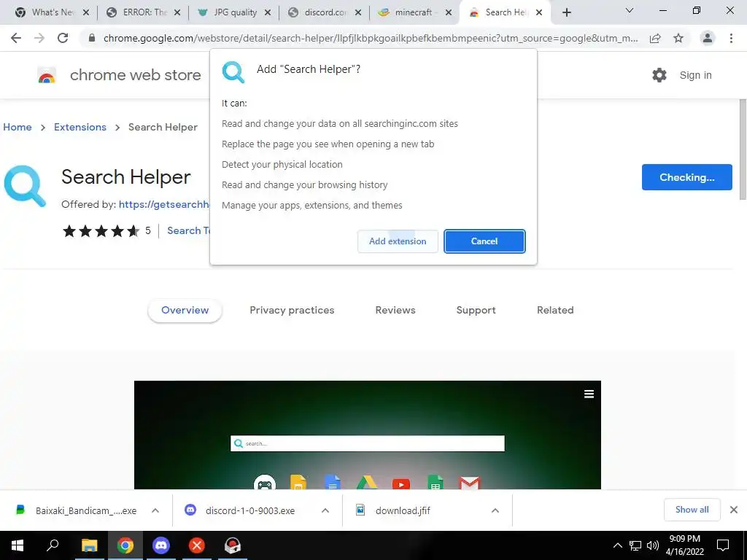Open web store settings gear icon
The height and width of the screenshot is (560, 747).
click(x=659, y=75)
